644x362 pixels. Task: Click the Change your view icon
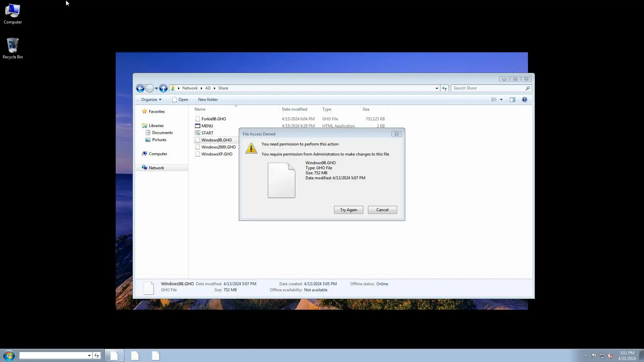pyautogui.click(x=494, y=100)
